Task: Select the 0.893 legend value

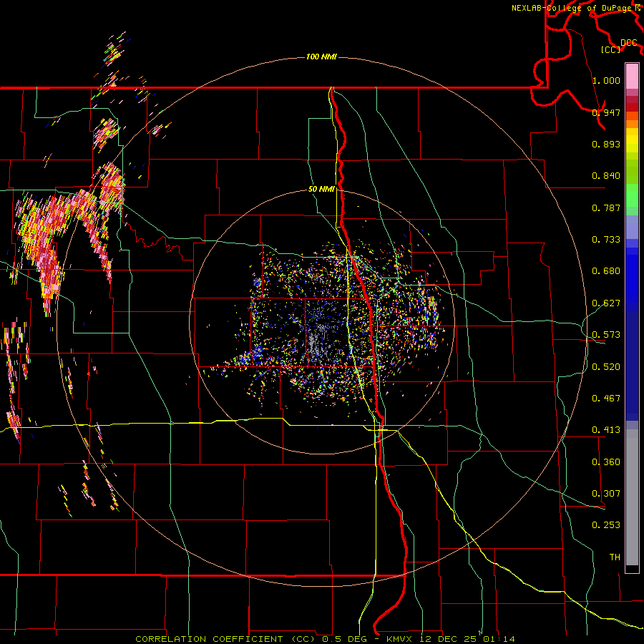Action: click(x=606, y=144)
